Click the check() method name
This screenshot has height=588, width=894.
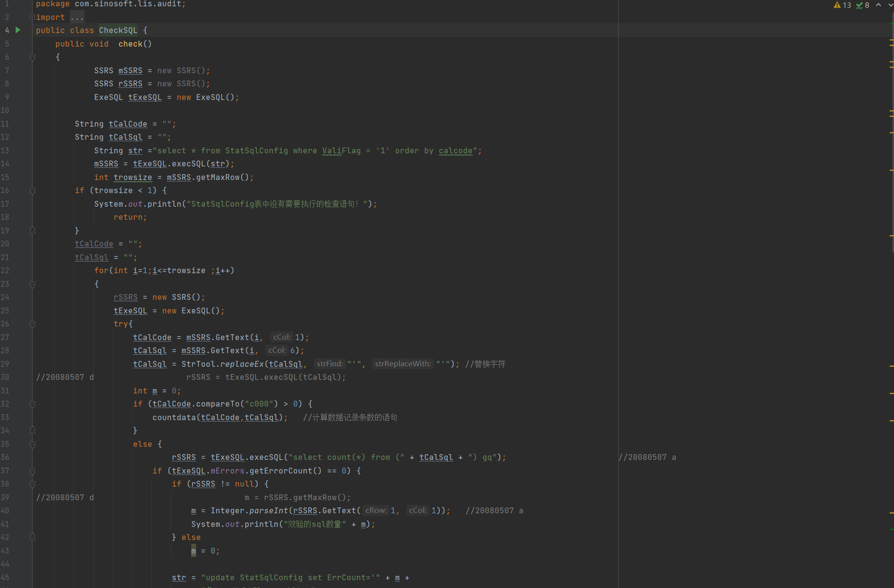[x=131, y=44]
